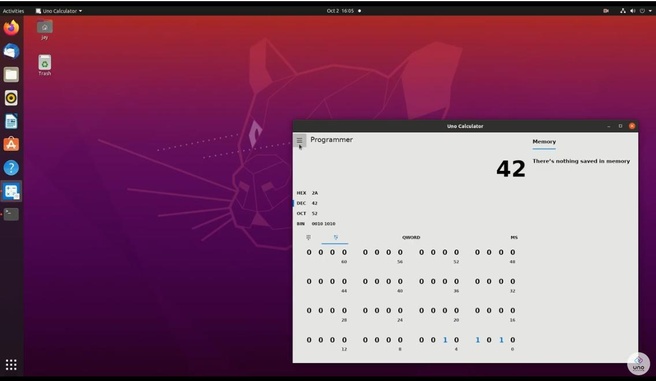Click the Programmer mode title
This screenshot has height=381, width=656.
click(x=331, y=140)
